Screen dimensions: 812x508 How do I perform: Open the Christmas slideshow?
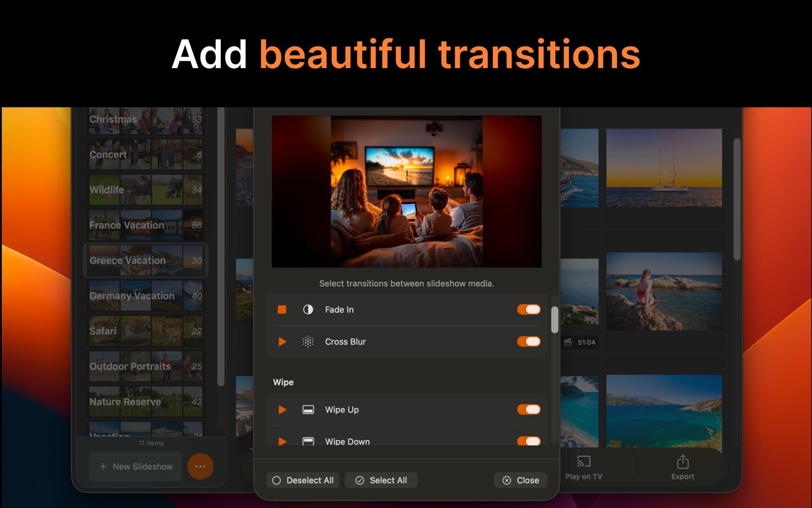tap(146, 120)
